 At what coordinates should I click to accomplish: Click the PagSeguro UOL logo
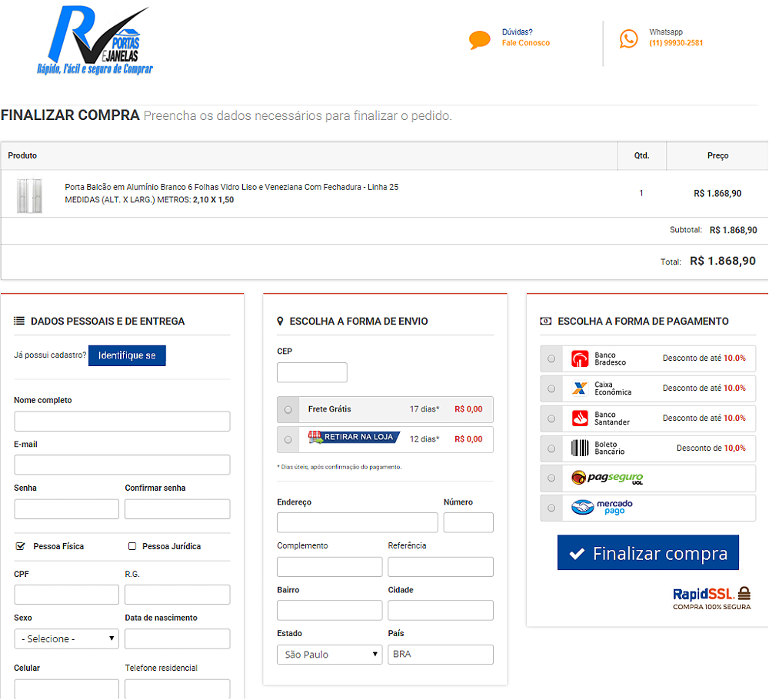click(x=607, y=478)
